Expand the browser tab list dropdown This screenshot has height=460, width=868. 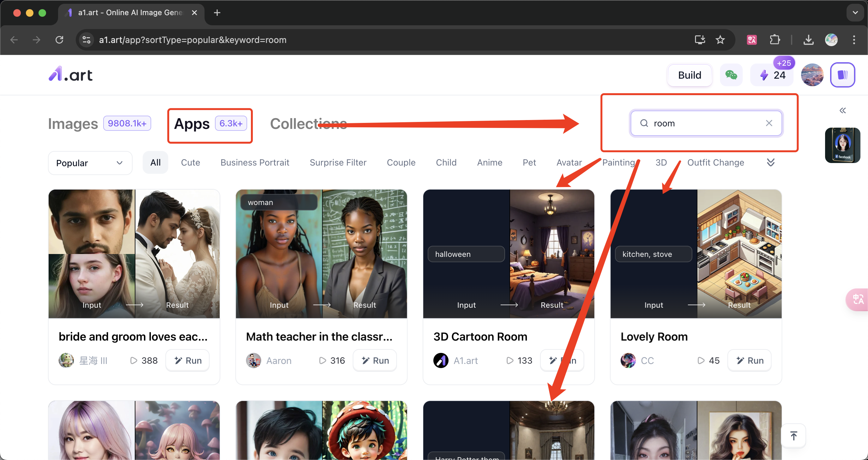(x=856, y=13)
